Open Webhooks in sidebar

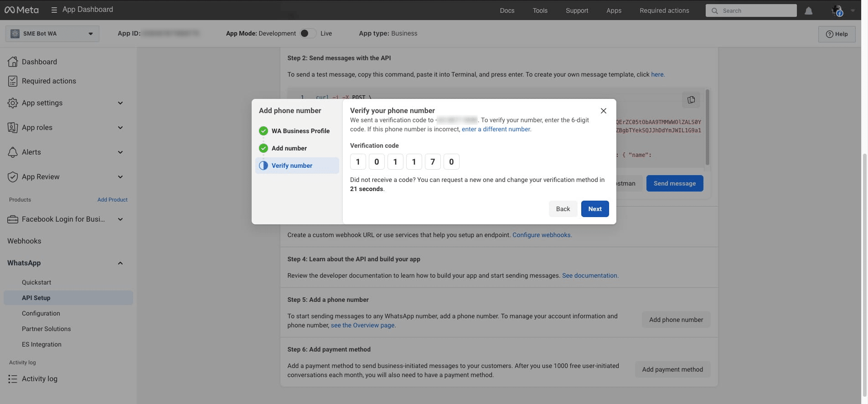pos(24,241)
